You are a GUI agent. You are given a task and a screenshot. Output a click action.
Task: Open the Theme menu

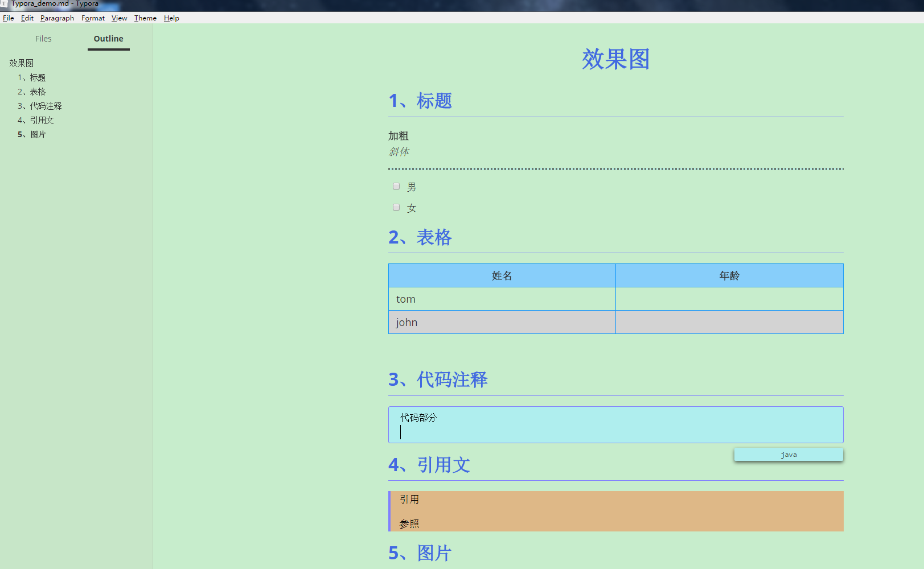click(x=145, y=18)
